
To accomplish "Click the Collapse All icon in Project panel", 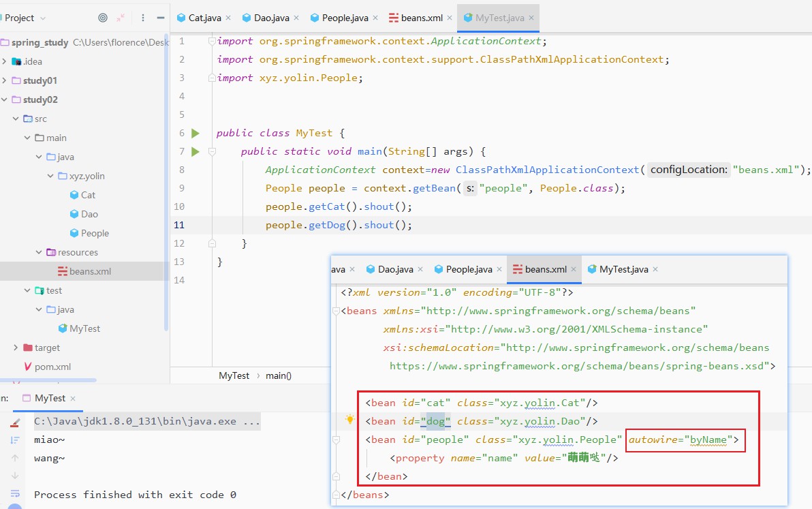I will pos(121,18).
